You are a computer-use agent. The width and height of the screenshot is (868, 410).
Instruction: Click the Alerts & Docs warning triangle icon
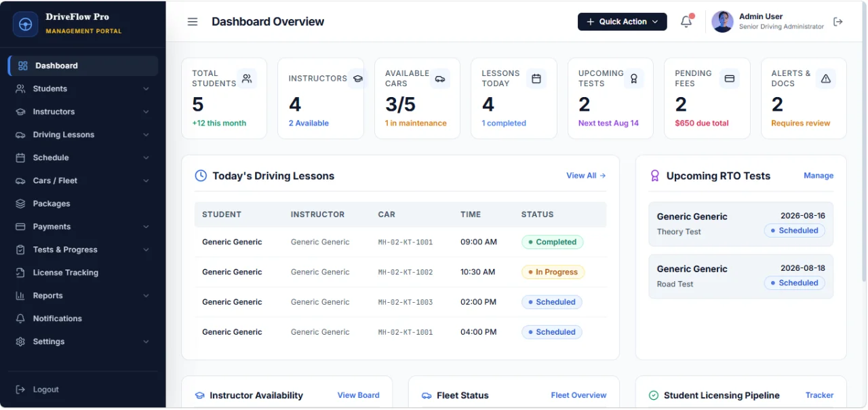(x=826, y=79)
